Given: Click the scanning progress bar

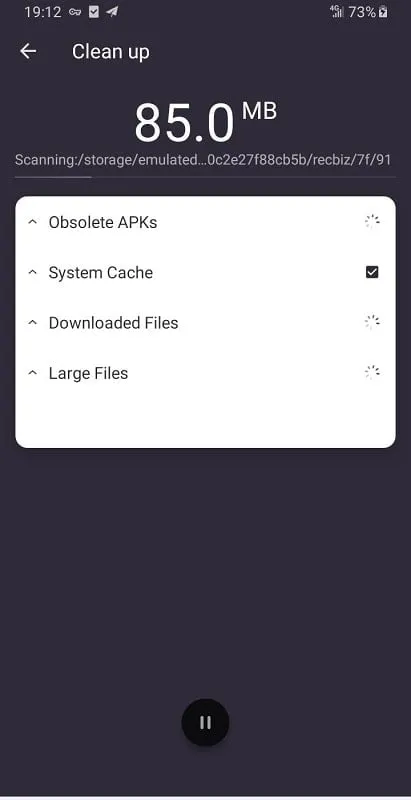Looking at the screenshot, I should tap(206, 177).
